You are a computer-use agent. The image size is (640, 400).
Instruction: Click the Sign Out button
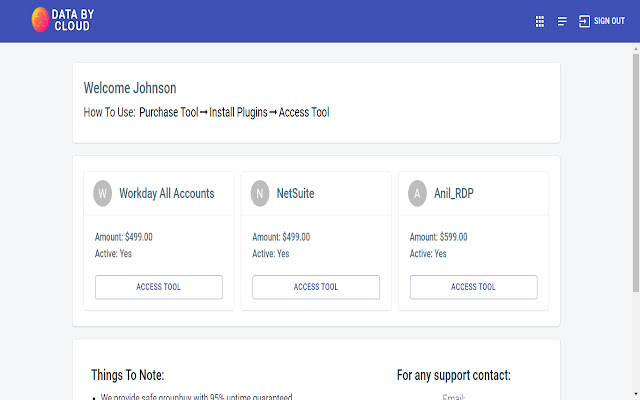(x=602, y=21)
